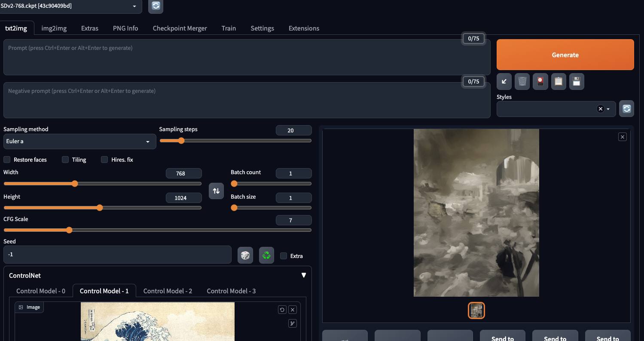Click the large generated painting preview

(476, 213)
